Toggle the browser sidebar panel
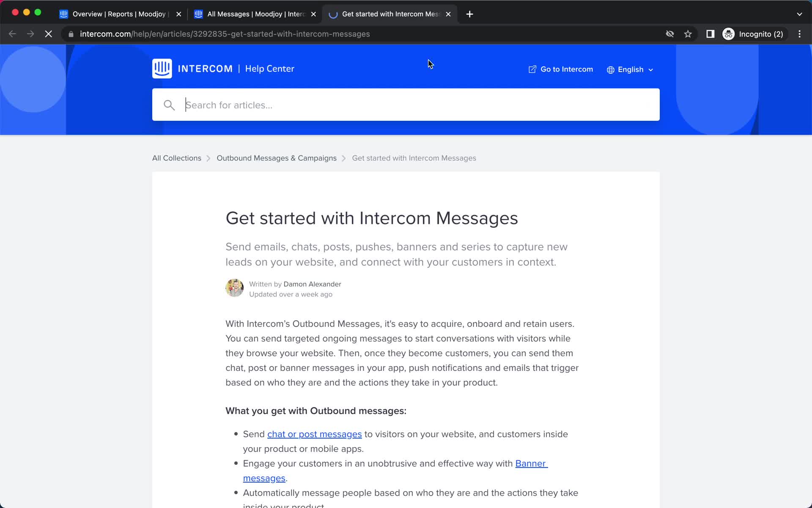 pos(710,34)
